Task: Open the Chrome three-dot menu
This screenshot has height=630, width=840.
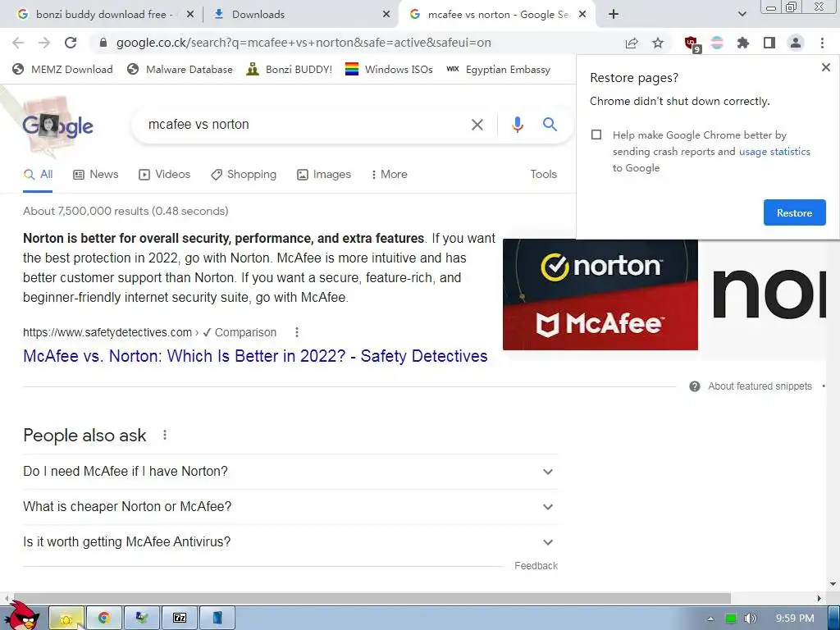Action: 822,43
